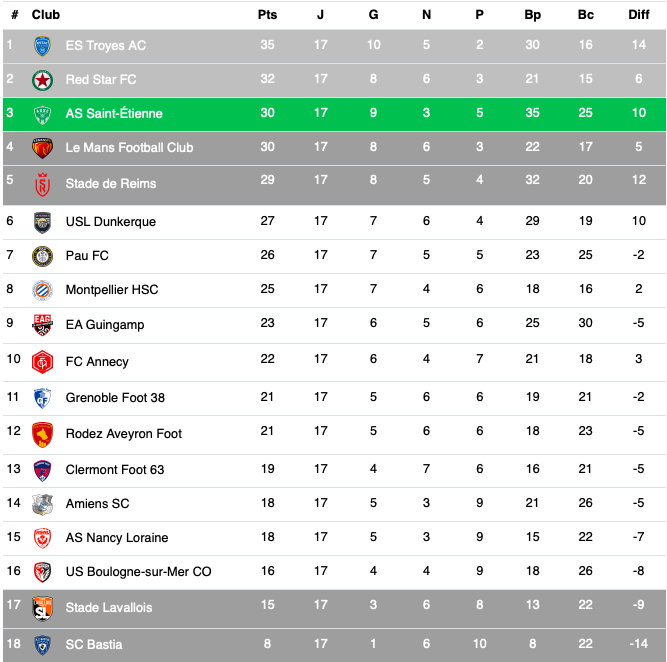Open the Pau FC team link
Viewport: 667px width, 662px height.
87,255
